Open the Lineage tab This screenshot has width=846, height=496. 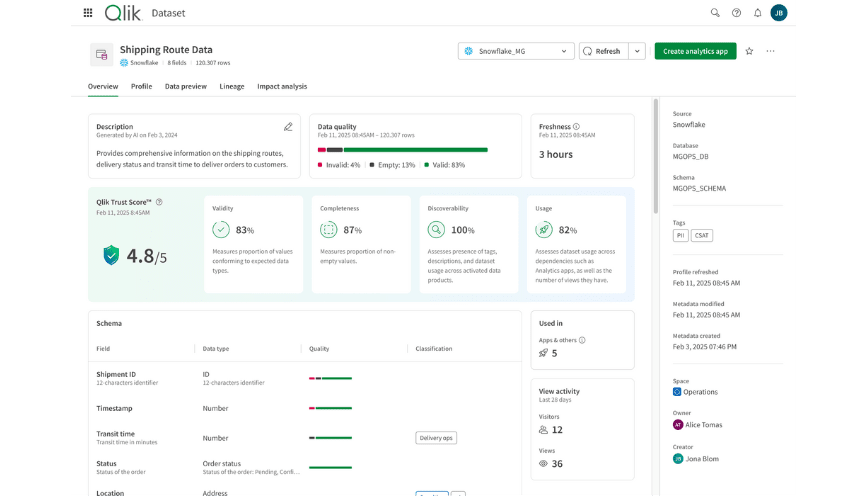coord(232,86)
